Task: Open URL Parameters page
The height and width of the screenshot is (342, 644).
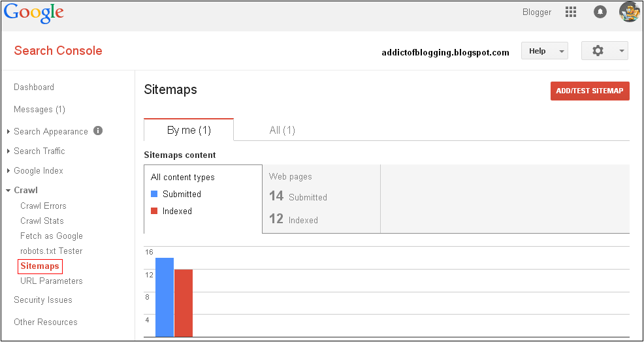Action: (x=52, y=281)
